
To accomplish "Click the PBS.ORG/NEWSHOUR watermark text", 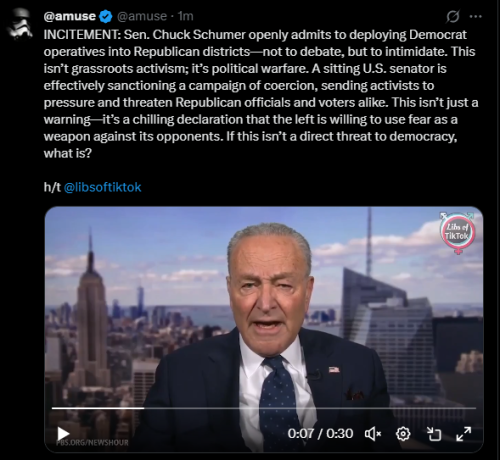I will click(x=92, y=443).
